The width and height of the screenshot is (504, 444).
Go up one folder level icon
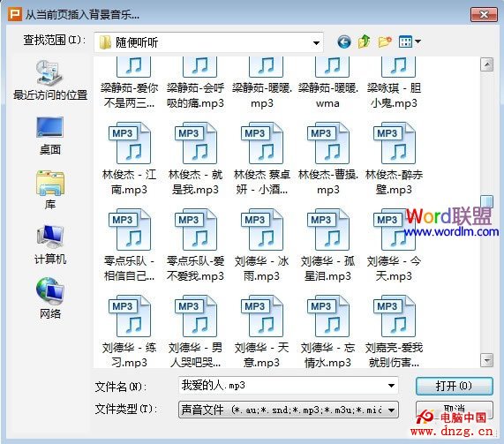tap(365, 41)
